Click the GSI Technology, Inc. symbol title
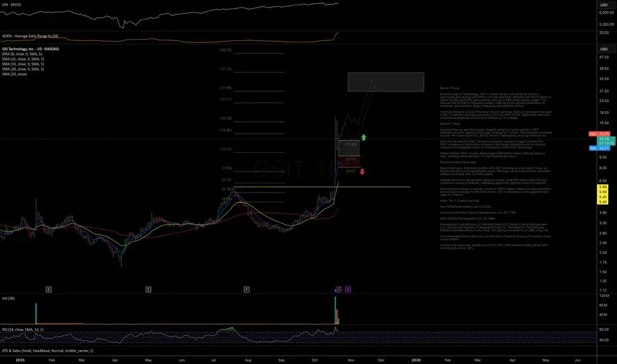 [30, 49]
